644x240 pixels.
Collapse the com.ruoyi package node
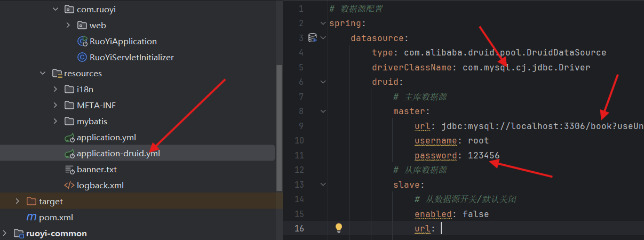(x=55, y=9)
